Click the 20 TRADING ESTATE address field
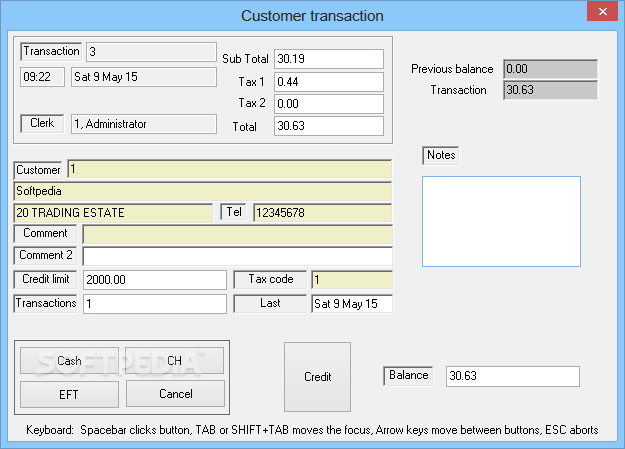 pos(113,213)
